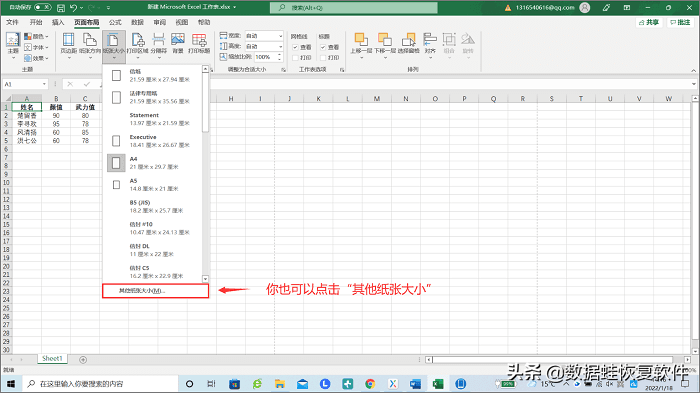Click the Save icon in title bar
This screenshot has width=700, height=393.
tap(61, 8)
